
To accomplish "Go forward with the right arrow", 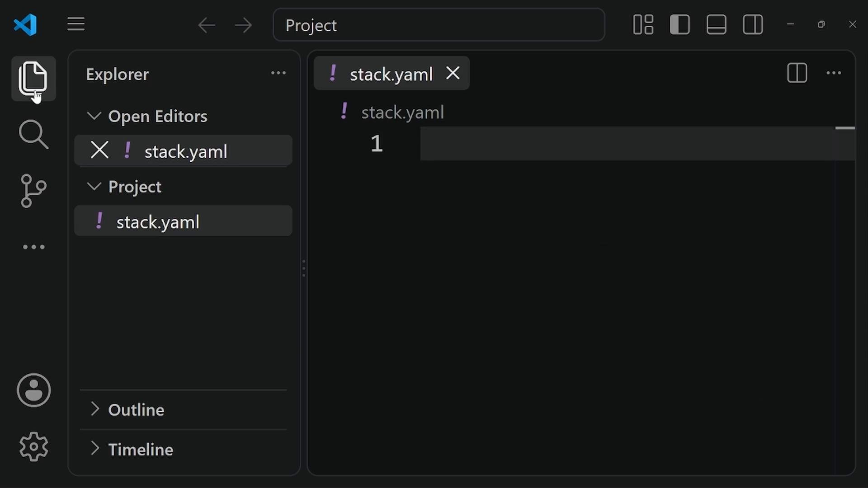I will tap(244, 25).
